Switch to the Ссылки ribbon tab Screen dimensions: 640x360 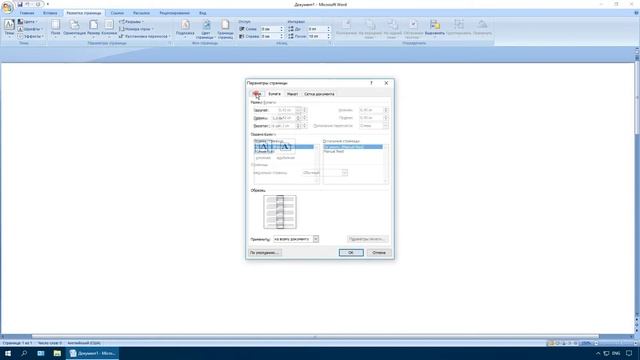click(117, 13)
